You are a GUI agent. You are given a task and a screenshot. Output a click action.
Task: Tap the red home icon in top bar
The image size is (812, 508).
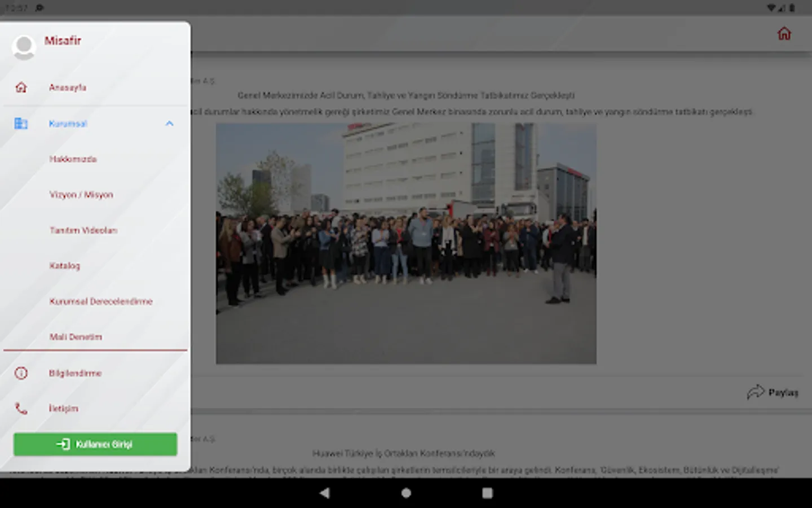tap(784, 34)
